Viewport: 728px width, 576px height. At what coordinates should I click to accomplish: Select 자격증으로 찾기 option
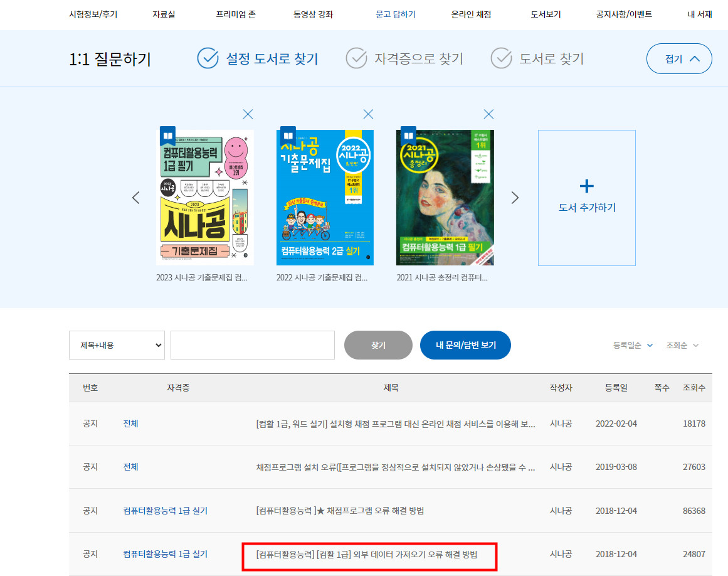coord(405,59)
